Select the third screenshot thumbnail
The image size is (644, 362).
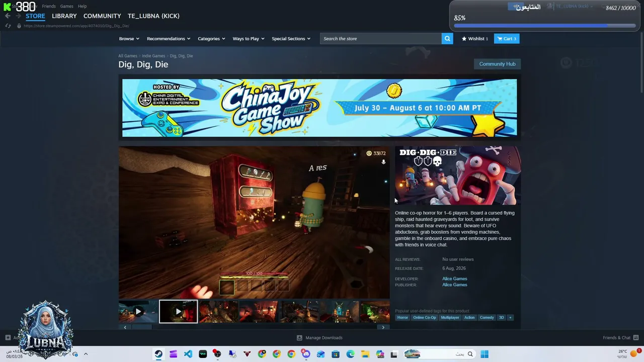(218, 312)
